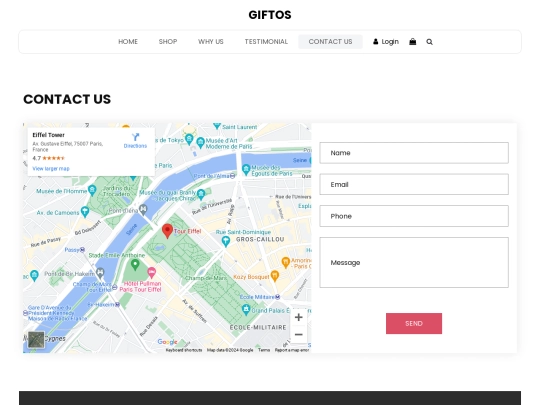Click the red Tour Eiffel map pin
Screen dimensions: 540x405
(167, 231)
